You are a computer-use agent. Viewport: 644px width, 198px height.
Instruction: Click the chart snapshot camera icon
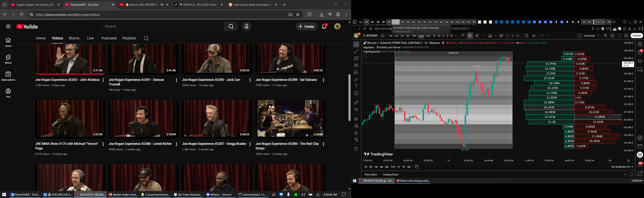click(x=626, y=36)
